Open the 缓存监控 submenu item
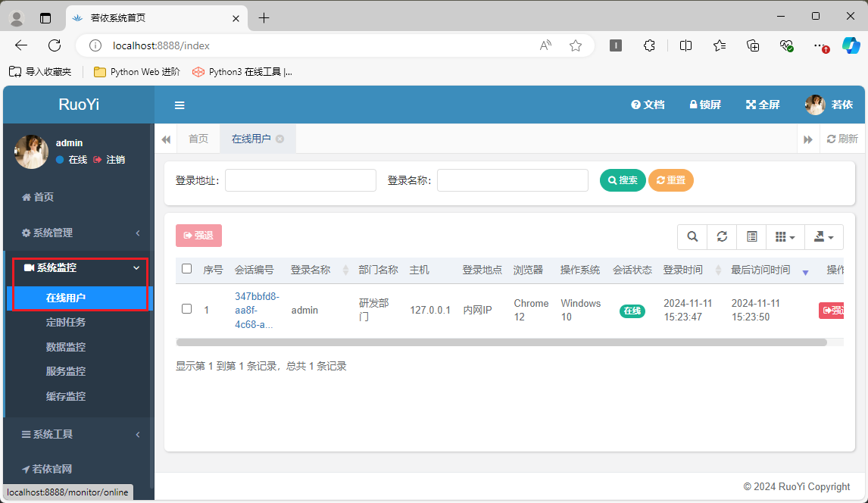The image size is (868, 503). tap(66, 396)
